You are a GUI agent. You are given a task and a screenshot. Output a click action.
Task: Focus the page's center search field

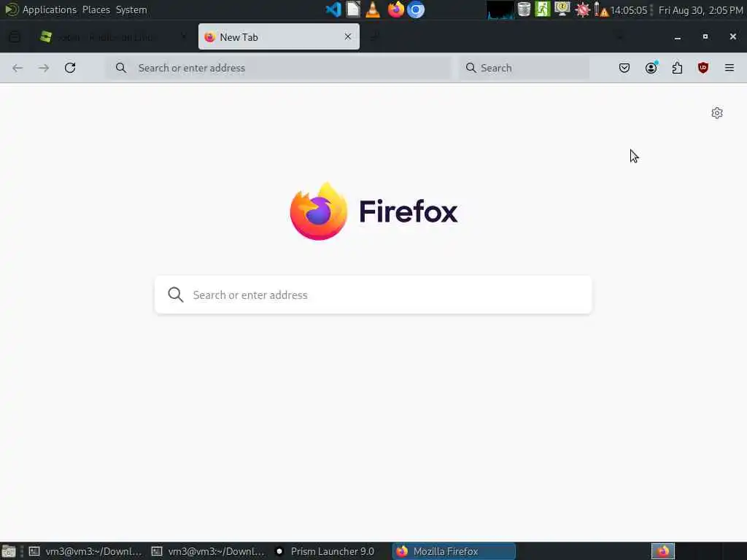373,295
